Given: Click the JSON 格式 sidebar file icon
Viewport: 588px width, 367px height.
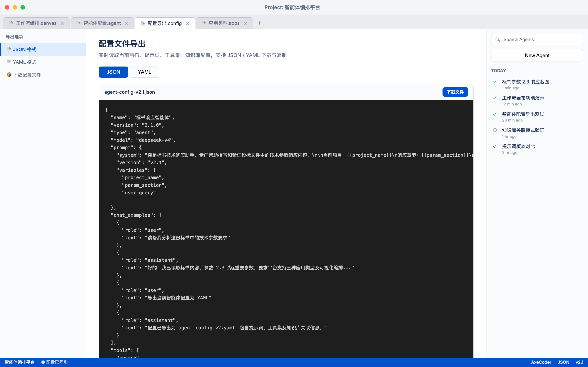Looking at the screenshot, I should (9, 49).
